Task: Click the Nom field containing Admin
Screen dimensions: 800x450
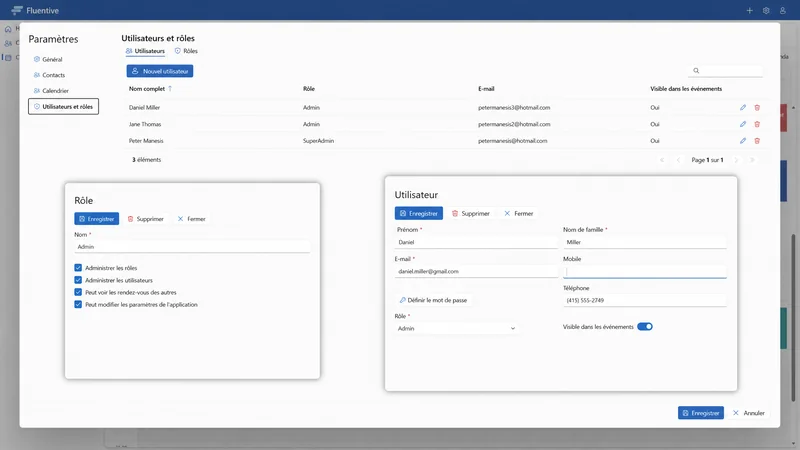Action: (192, 246)
